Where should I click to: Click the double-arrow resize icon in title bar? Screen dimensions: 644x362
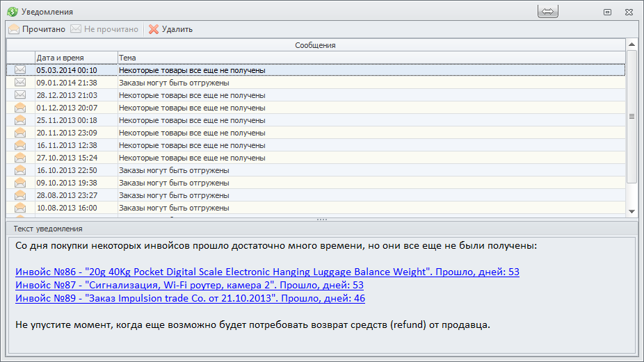click(548, 12)
